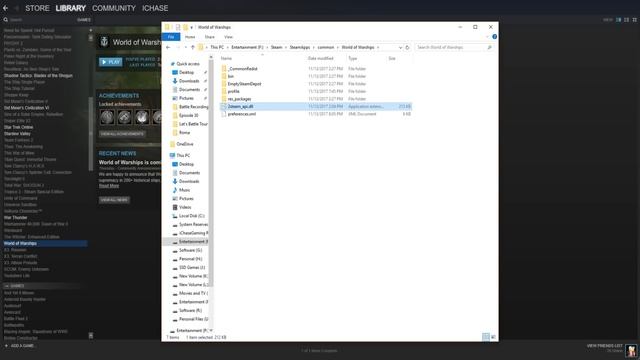Expand the ribbon chevron in Explorer
The width and height of the screenshot is (640, 360).
pyautogui.click(x=487, y=37)
